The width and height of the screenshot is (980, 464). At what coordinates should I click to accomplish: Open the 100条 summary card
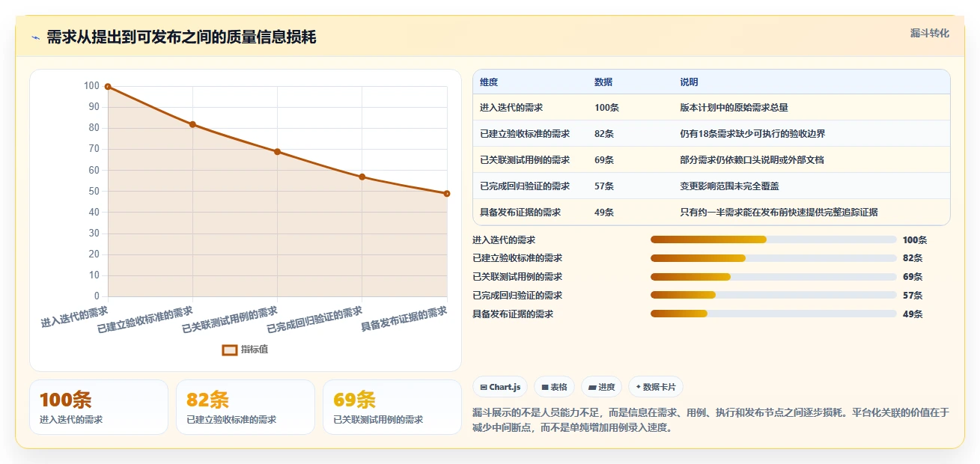pos(99,407)
